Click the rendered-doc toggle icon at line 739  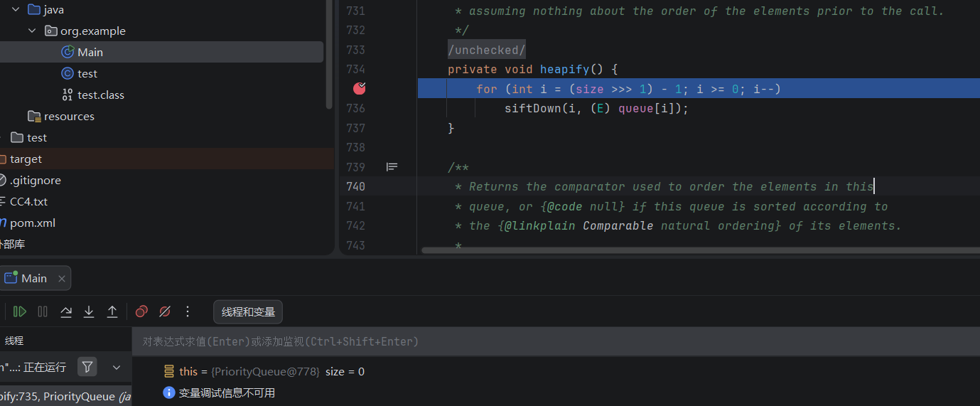(x=392, y=167)
